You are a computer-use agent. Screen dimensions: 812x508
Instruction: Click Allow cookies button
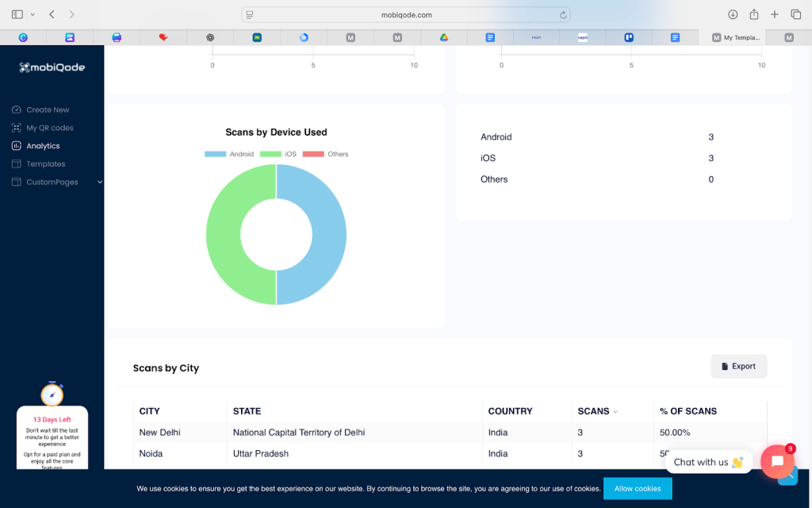pyautogui.click(x=637, y=488)
